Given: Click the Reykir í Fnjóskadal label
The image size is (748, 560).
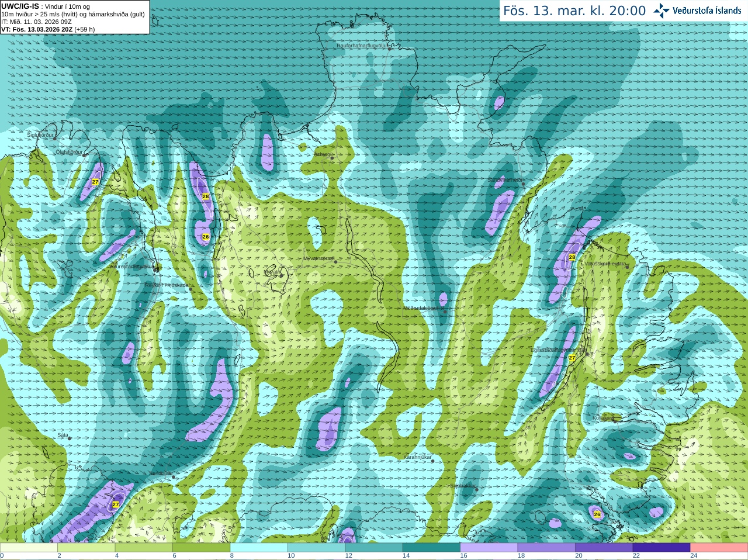Looking at the screenshot, I should point(167,285).
